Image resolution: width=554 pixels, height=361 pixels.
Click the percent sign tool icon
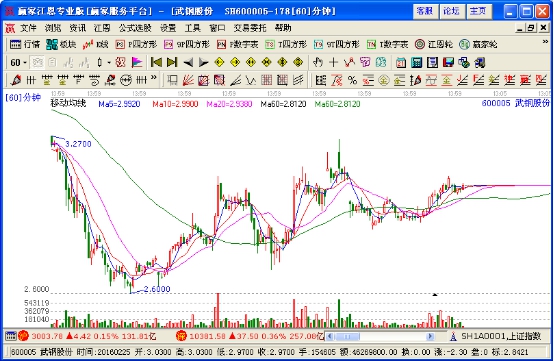click(x=352, y=81)
